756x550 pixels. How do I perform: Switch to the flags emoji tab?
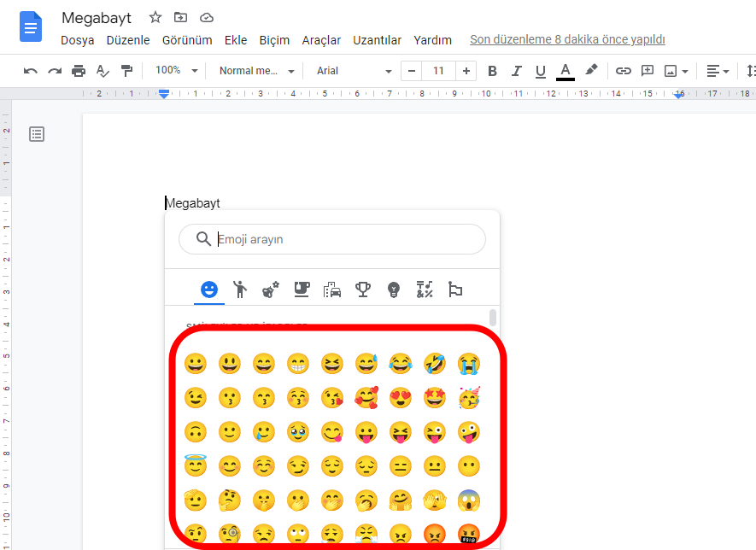(455, 290)
